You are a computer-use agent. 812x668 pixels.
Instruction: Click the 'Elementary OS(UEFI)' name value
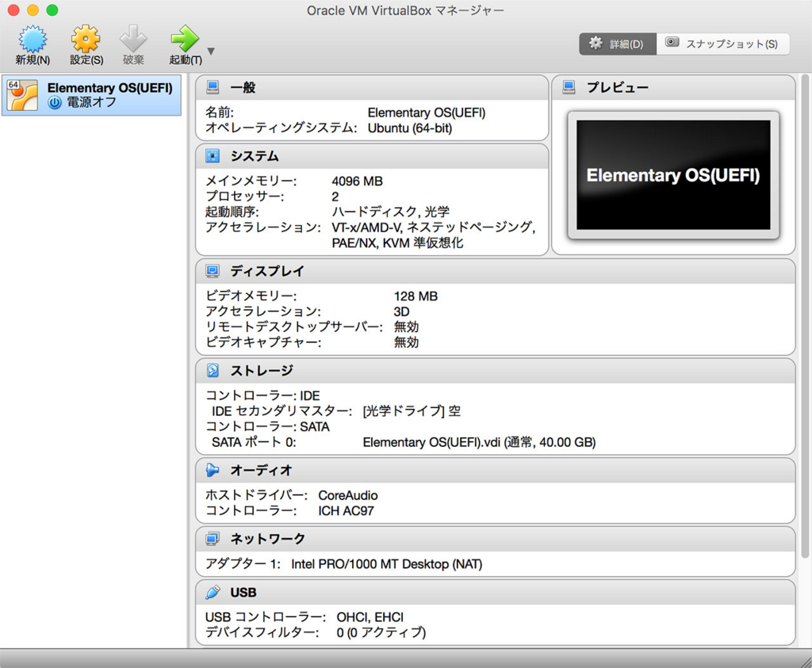427,113
